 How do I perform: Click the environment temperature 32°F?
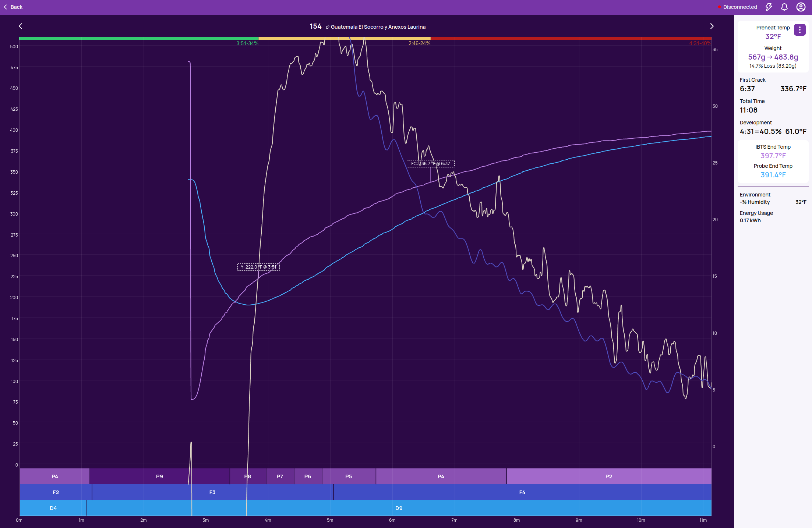point(801,202)
